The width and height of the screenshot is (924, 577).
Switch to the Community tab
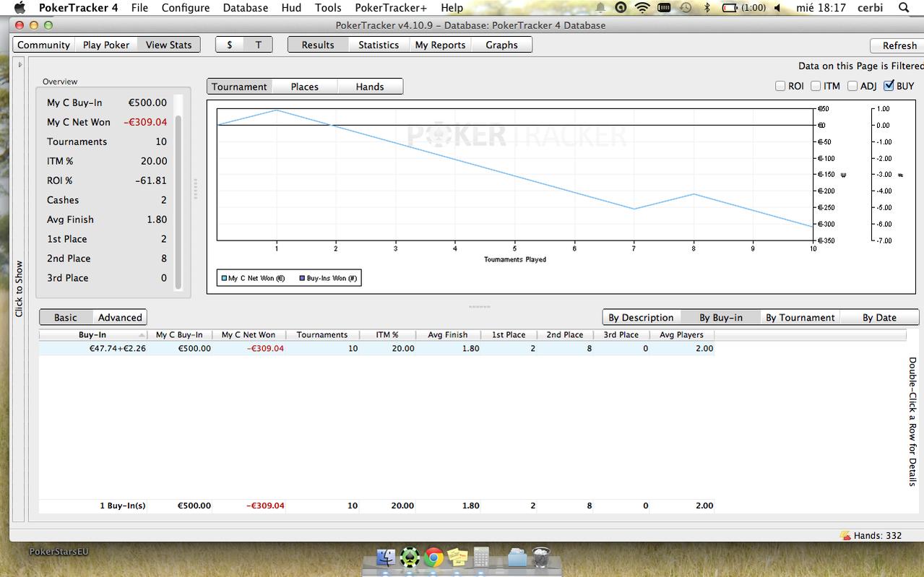(44, 45)
